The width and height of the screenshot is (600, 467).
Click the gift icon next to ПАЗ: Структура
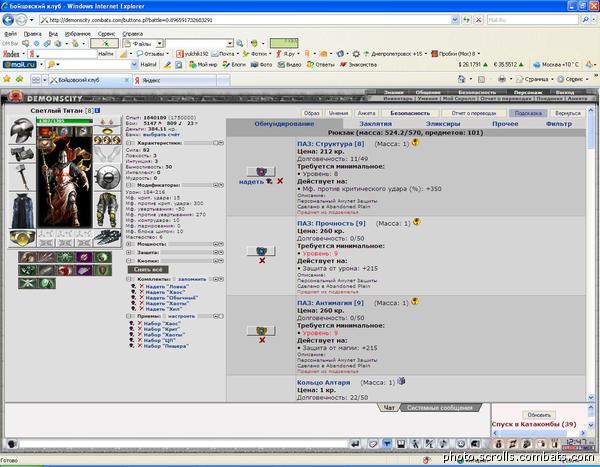[415, 143]
